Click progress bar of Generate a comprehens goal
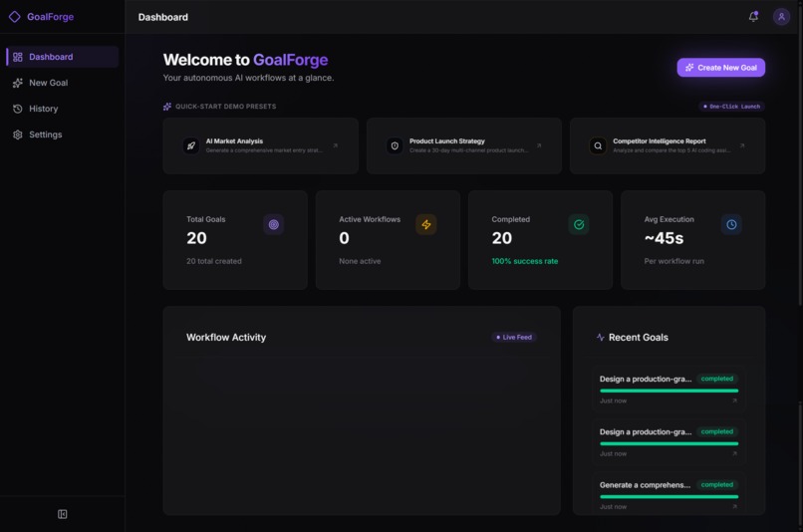803x532 pixels. point(669,497)
